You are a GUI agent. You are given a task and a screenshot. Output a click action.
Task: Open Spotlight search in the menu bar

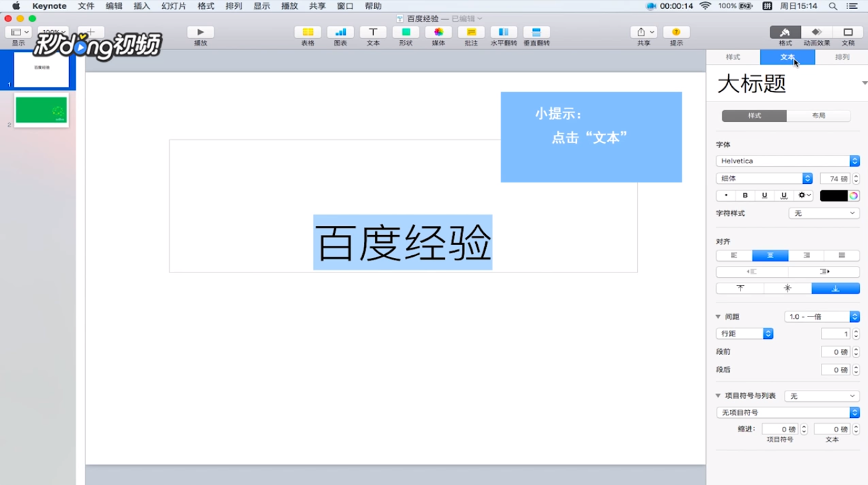[833, 6]
